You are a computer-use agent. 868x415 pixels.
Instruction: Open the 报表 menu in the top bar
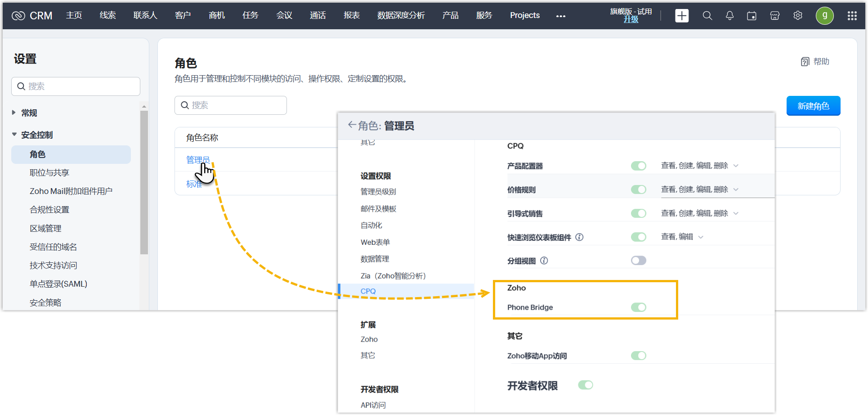pos(351,15)
